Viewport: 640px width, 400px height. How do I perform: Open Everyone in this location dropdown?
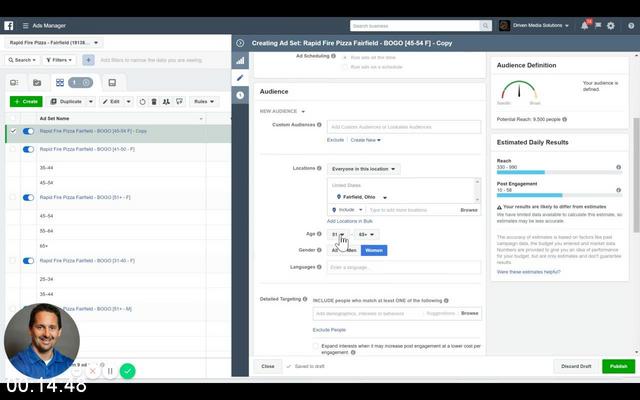(363, 169)
